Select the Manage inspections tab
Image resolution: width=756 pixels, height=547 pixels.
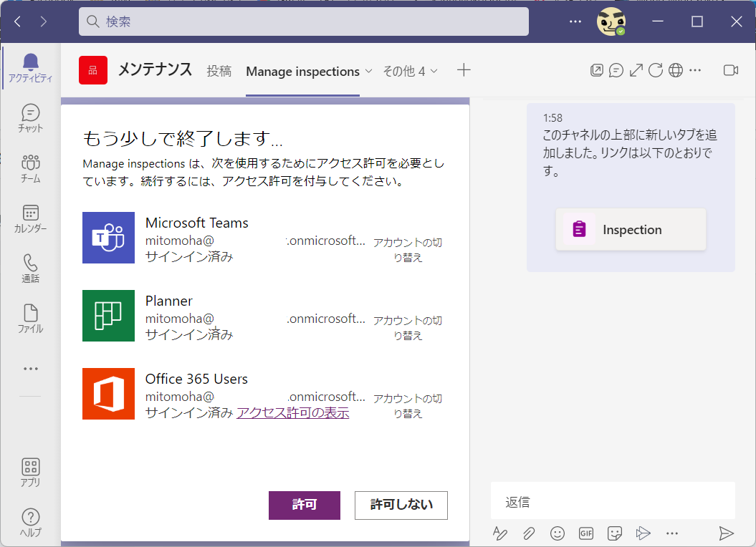303,72
